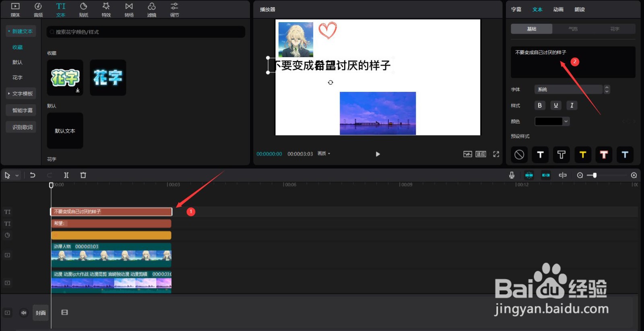
Task: Select the yellow T preset style
Action: pos(582,155)
